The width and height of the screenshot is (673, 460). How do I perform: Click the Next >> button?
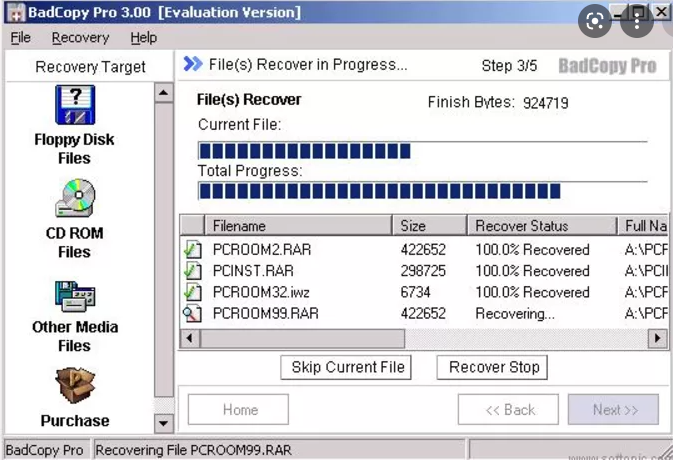tap(613, 409)
